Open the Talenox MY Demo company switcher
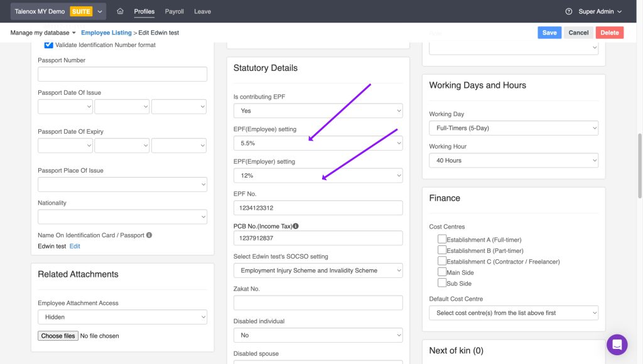The height and width of the screenshot is (364, 643). coord(58,11)
